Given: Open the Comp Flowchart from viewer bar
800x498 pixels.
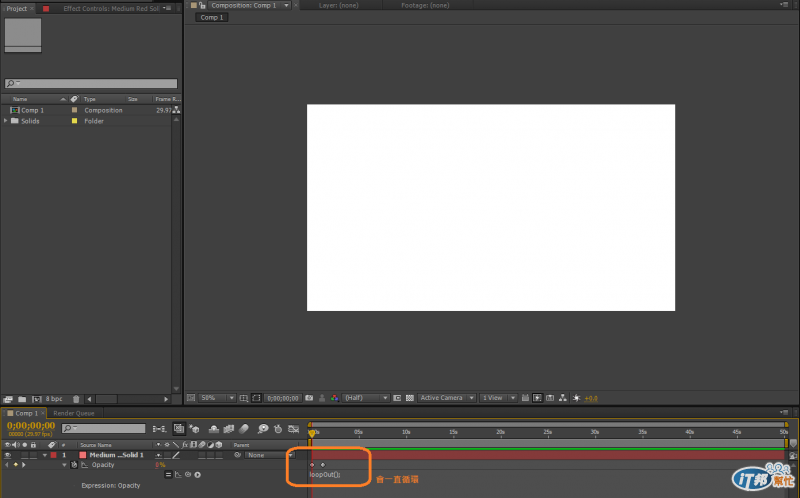Looking at the screenshot, I should click(x=563, y=398).
